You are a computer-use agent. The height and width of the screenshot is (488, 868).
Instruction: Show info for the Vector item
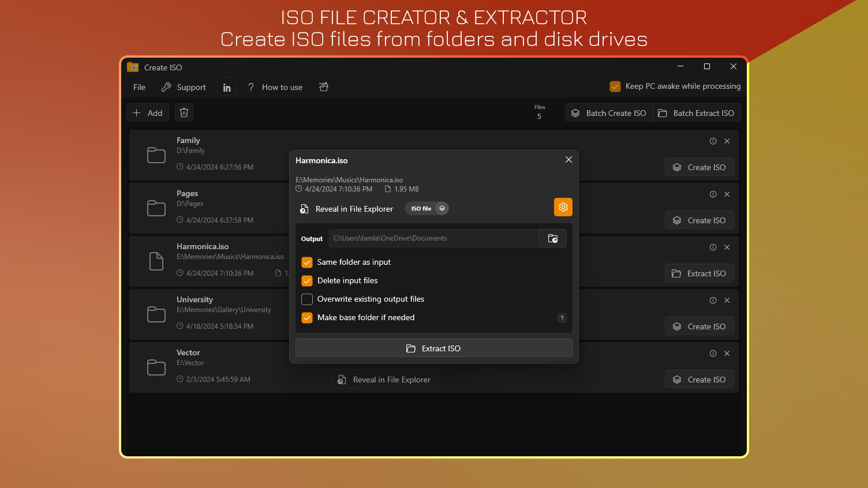pyautogui.click(x=713, y=354)
